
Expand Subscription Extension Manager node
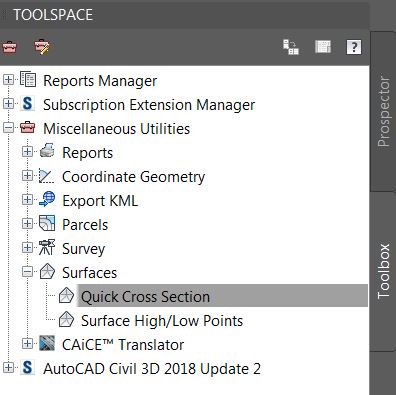[x=8, y=104]
